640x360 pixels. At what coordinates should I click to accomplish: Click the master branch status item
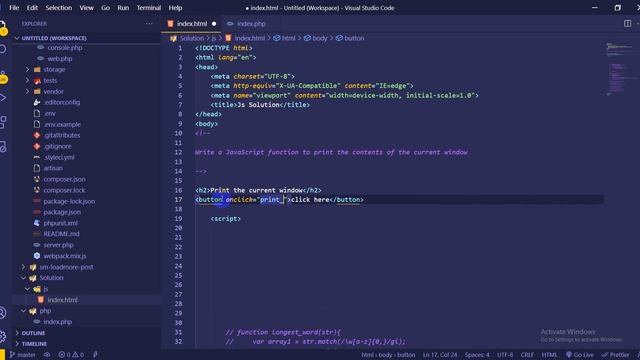pos(23,355)
